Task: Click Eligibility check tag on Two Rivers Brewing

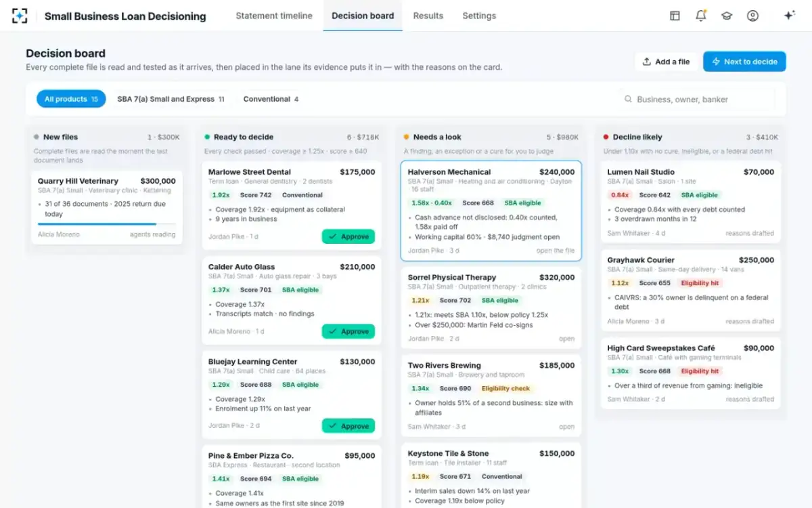Action: pyautogui.click(x=505, y=389)
